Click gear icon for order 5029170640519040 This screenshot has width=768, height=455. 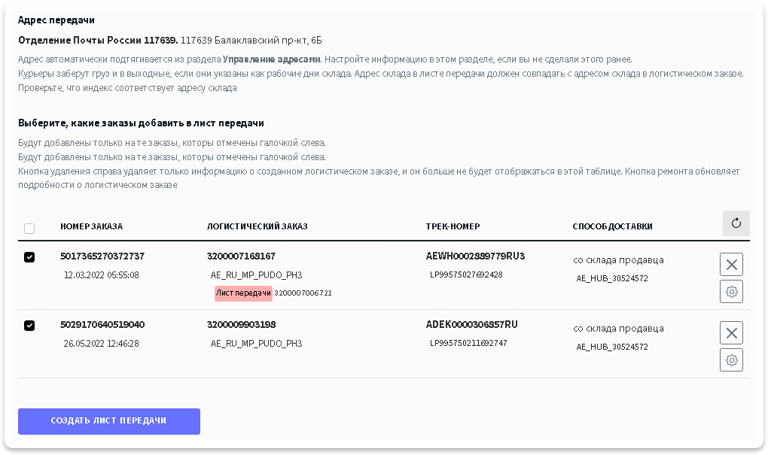click(731, 360)
